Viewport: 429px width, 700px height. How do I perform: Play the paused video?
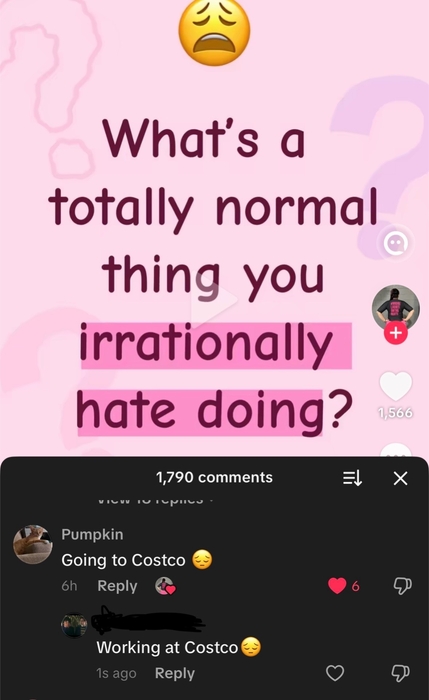pyautogui.click(x=214, y=300)
